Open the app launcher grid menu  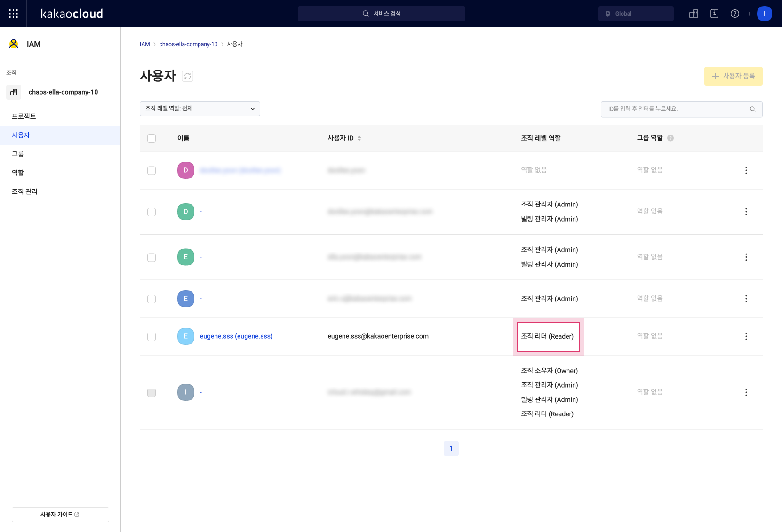pyautogui.click(x=14, y=14)
